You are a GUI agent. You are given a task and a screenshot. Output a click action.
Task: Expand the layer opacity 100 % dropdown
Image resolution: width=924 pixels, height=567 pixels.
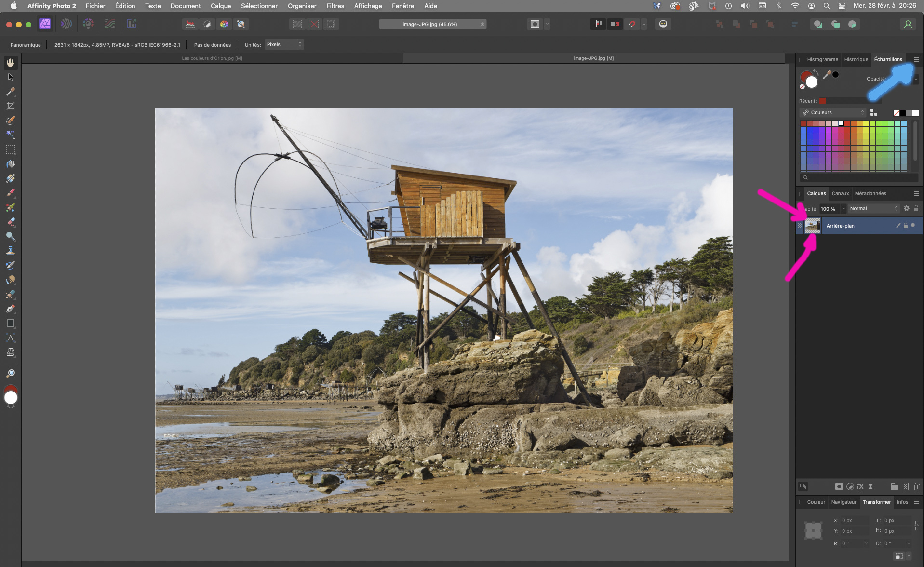[844, 209]
